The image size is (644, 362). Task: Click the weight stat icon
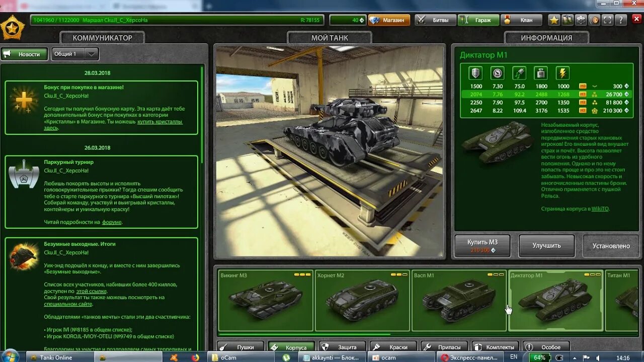click(541, 73)
